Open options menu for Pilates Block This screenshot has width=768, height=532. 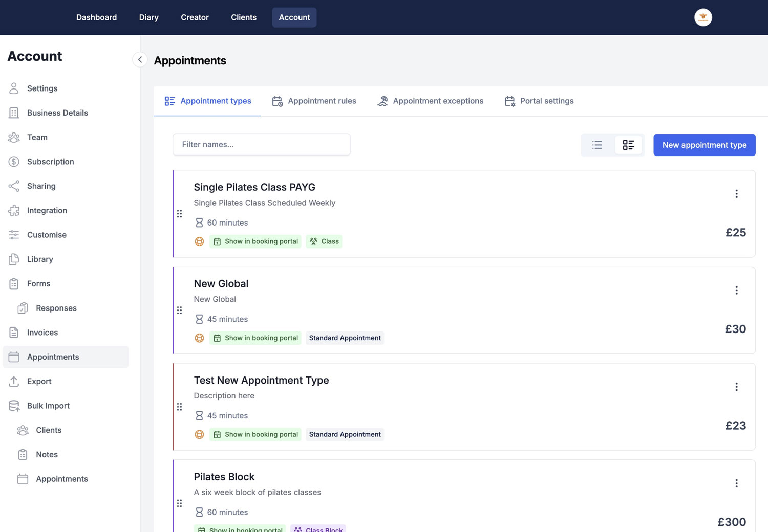[736, 483]
